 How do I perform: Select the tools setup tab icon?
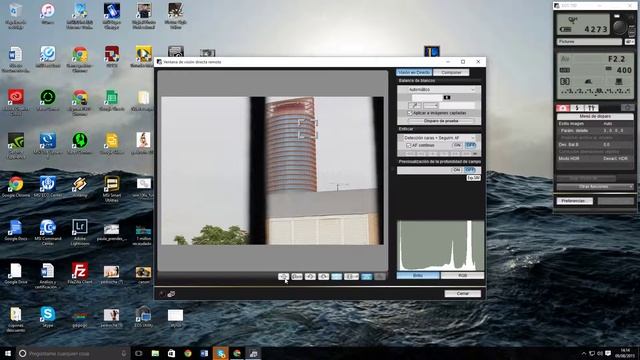pyautogui.click(x=591, y=108)
